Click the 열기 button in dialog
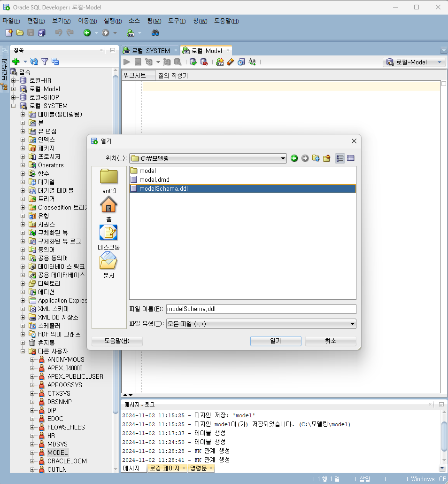The height and width of the screenshot is (484, 448). [x=276, y=341]
